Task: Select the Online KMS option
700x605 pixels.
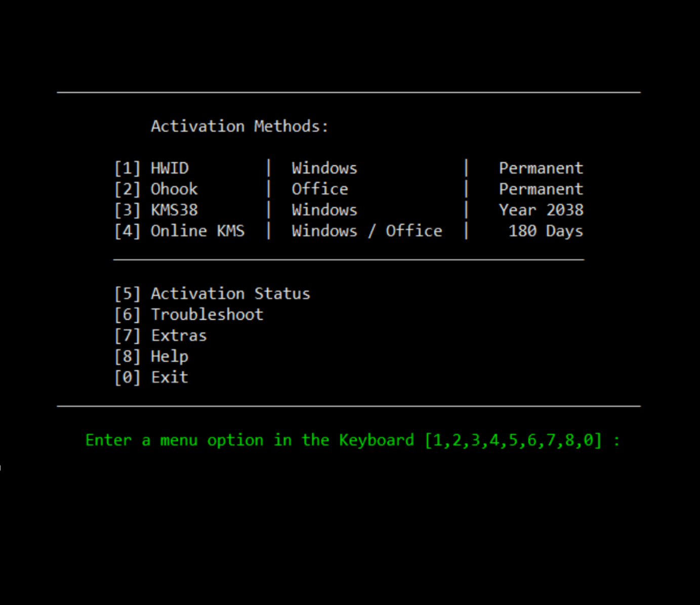Action: [x=180, y=231]
